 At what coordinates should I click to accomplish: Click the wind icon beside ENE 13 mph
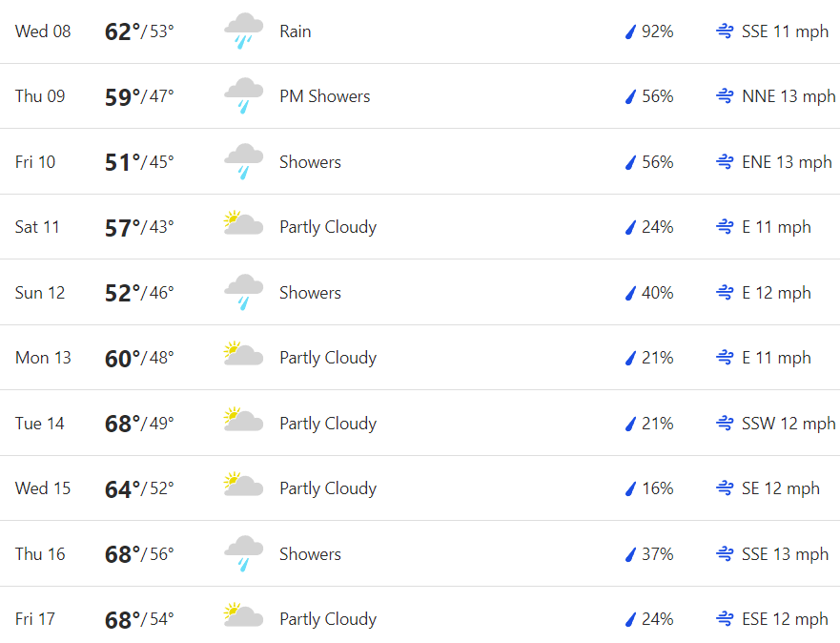coord(725,162)
